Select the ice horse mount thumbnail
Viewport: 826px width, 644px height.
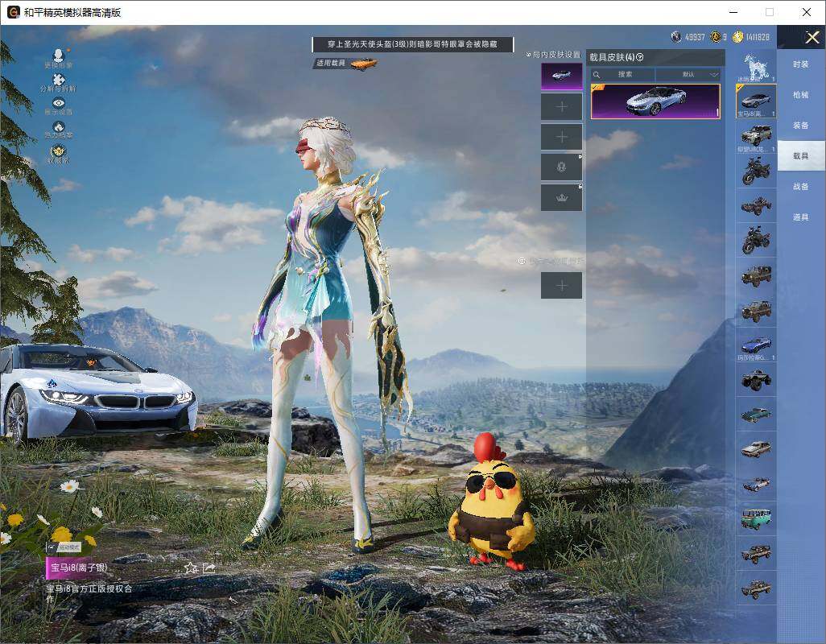(756, 66)
